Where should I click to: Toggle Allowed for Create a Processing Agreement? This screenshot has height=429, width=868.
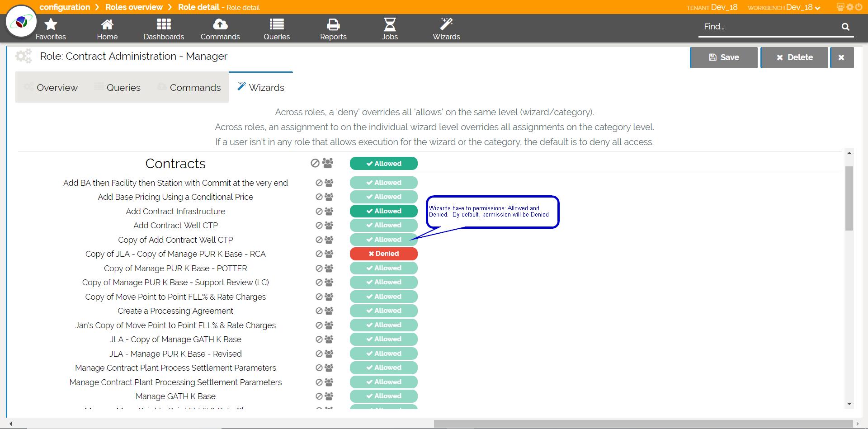click(383, 311)
